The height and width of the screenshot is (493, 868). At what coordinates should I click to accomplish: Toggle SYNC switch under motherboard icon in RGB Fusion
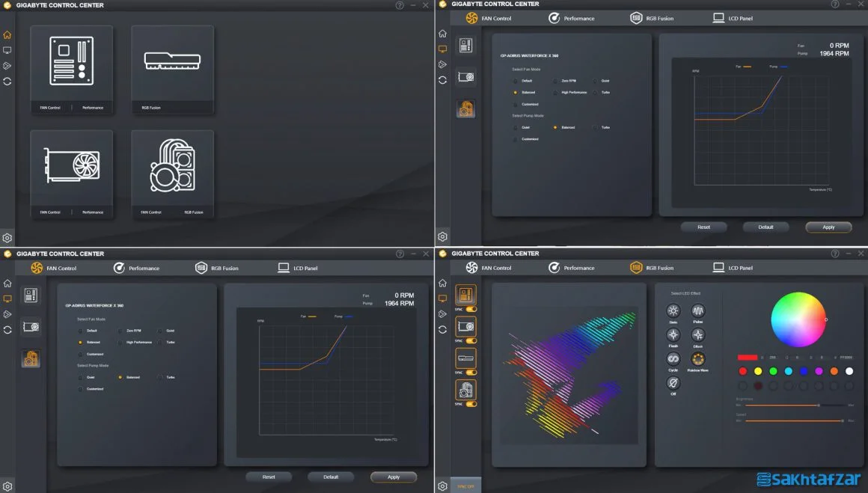pos(471,309)
